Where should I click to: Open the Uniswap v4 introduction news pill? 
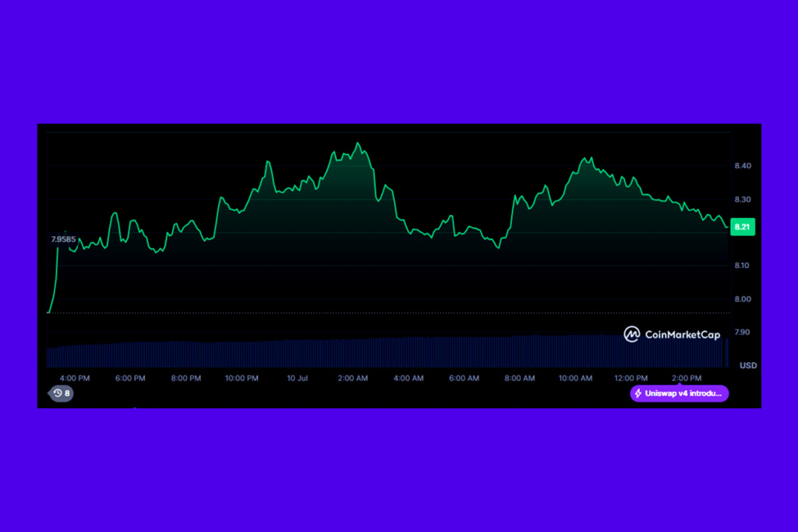[x=680, y=394]
